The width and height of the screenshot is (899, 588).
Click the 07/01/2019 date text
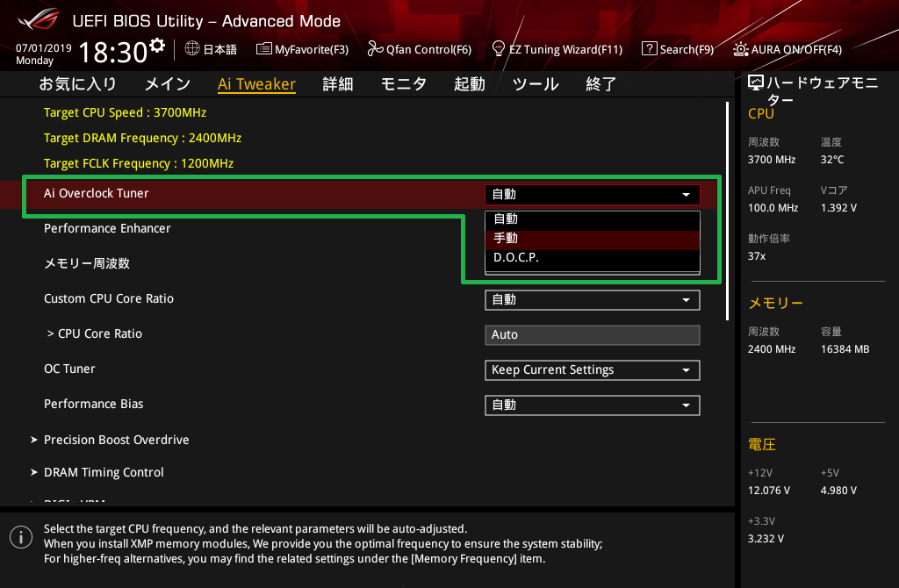44,48
